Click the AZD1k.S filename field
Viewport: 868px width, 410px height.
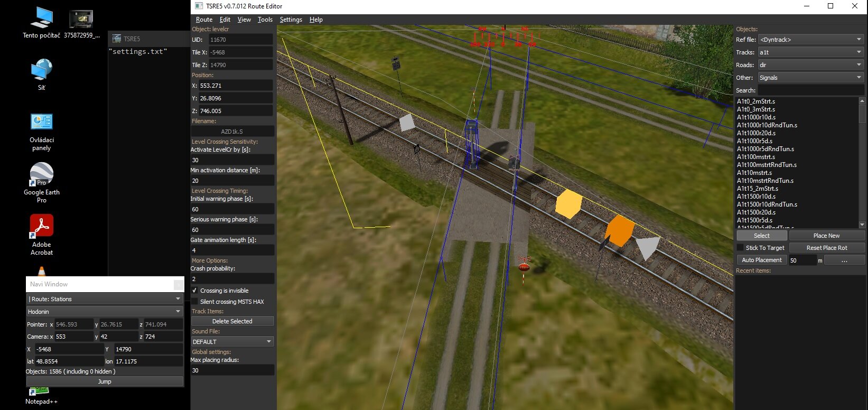(x=232, y=132)
